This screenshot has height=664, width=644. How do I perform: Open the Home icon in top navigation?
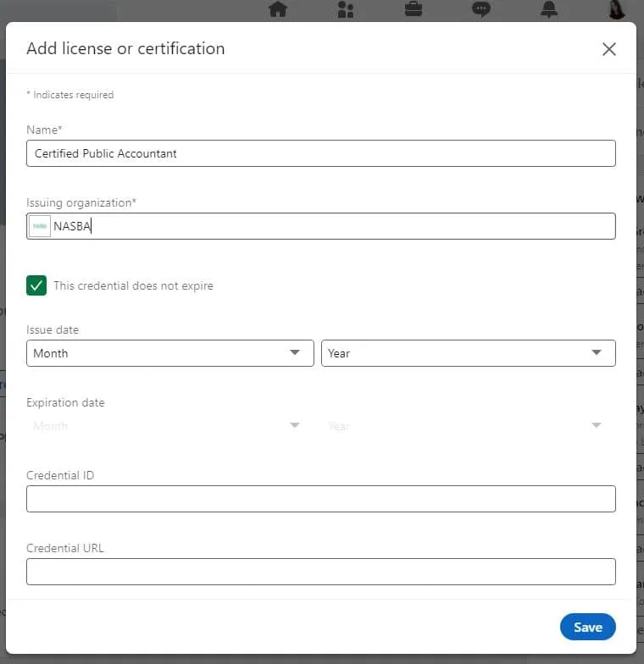click(x=278, y=9)
